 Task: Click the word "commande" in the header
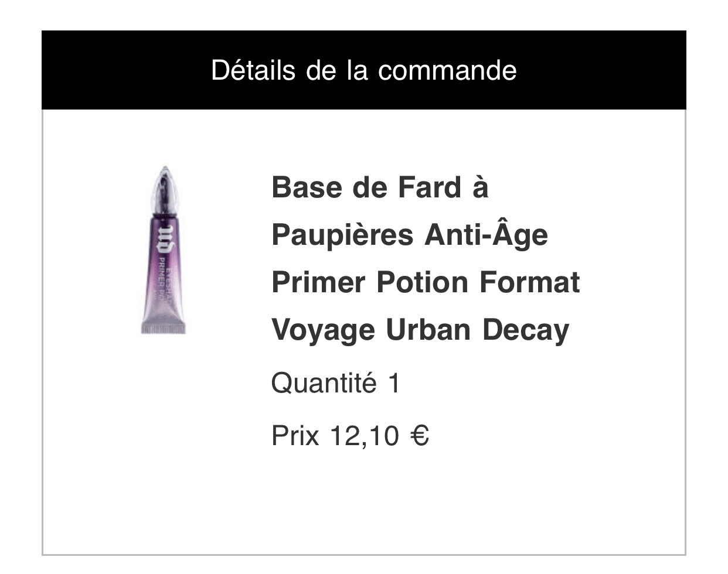pyautogui.click(x=447, y=70)
